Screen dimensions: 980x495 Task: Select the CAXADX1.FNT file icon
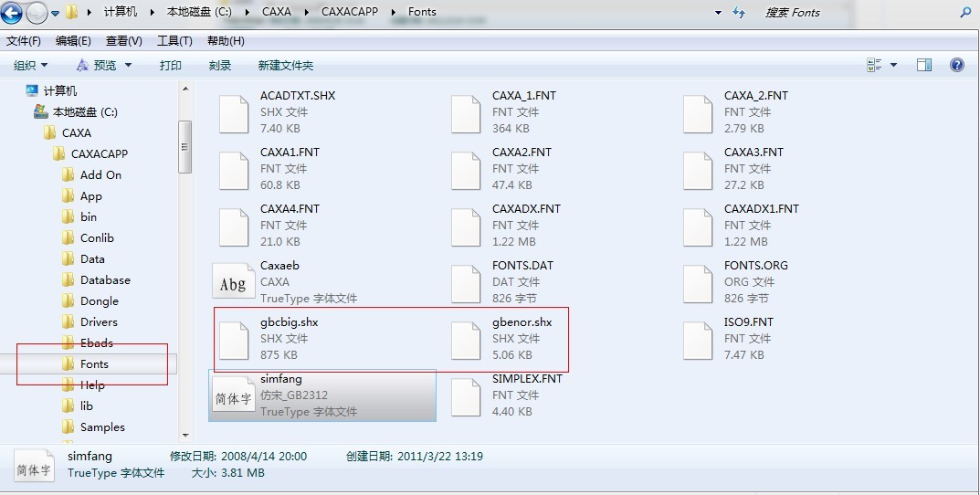click(x=698, y=227)
